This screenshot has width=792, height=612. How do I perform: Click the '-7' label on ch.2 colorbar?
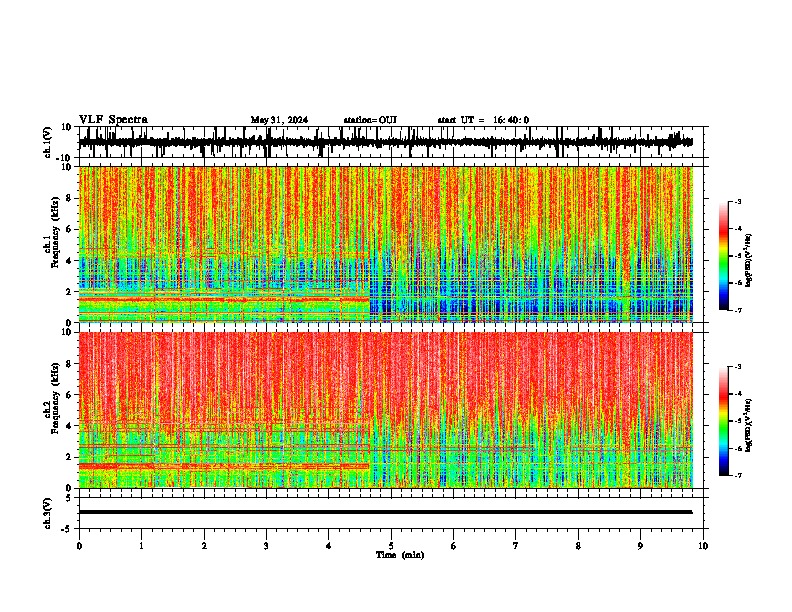click(738, 476)
